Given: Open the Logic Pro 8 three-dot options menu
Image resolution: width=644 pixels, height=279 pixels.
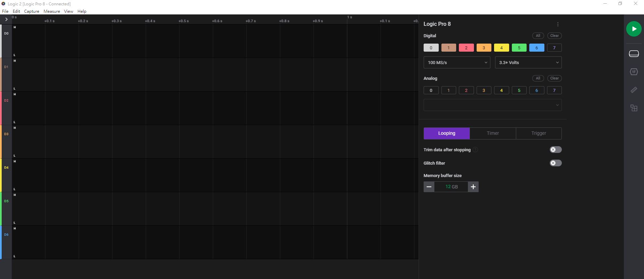Looking at the screenshot, I should [558, 24].
